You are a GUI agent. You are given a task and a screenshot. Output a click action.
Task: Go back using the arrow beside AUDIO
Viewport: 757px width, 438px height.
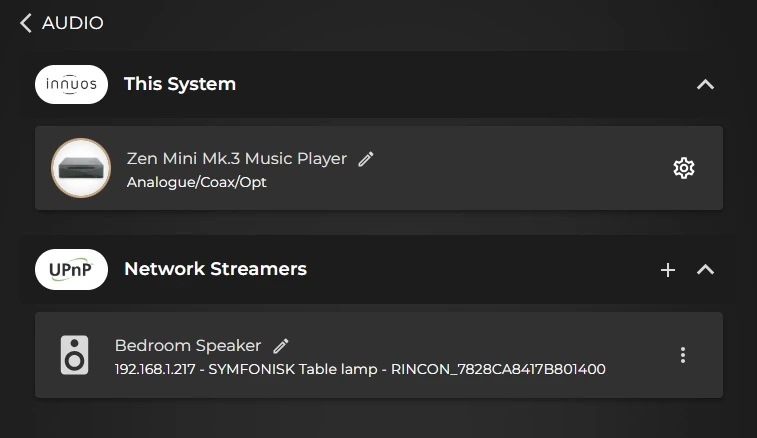(26, 23)
